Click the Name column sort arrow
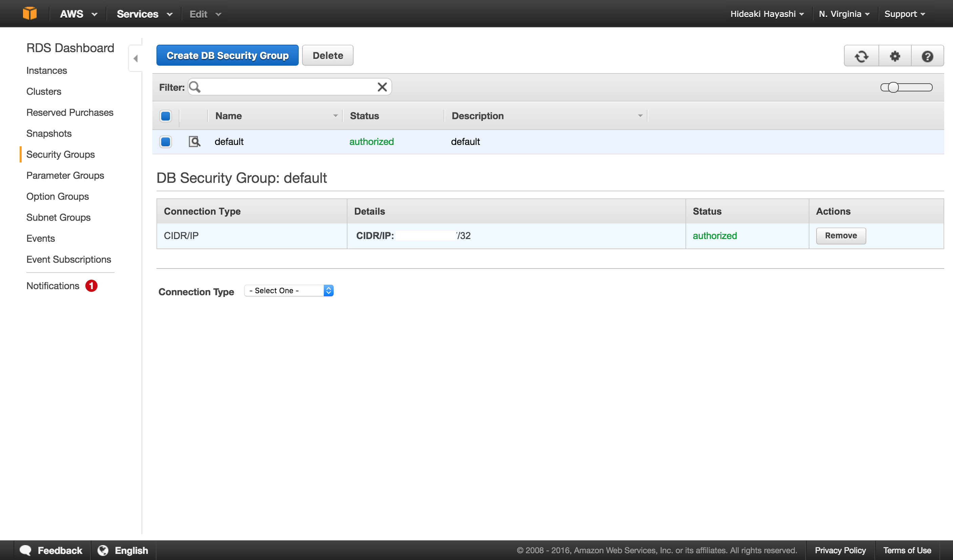Viewport: 953px width, 560px height. [x=335, y=116]
